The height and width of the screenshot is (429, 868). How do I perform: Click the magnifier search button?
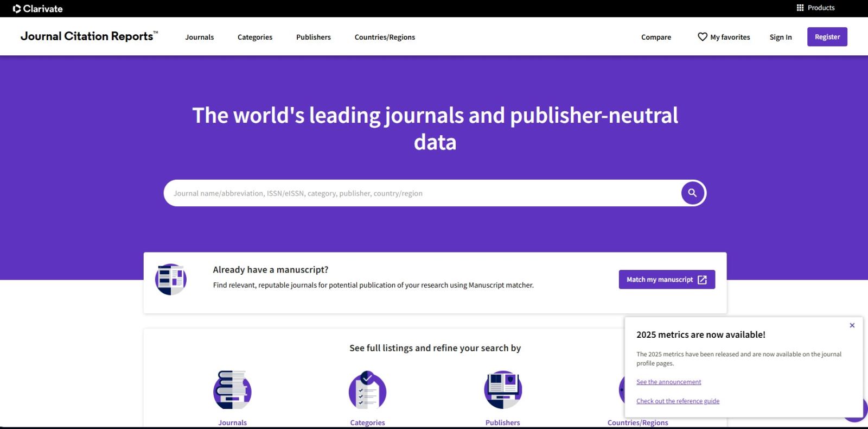[693, 193]
